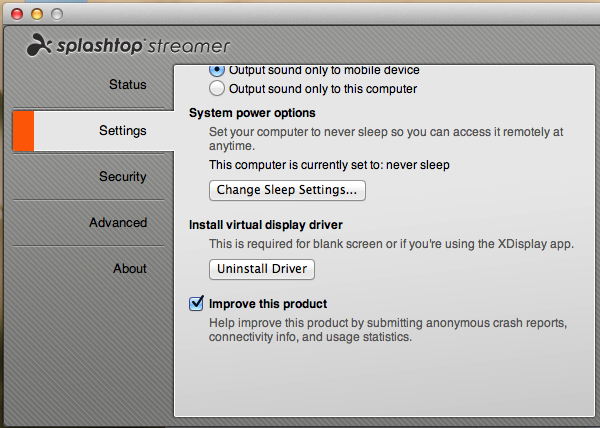Choose Output sound only to this computer
Image resolution: width=600 pixels, height=428 pixels.
point(217,88)
